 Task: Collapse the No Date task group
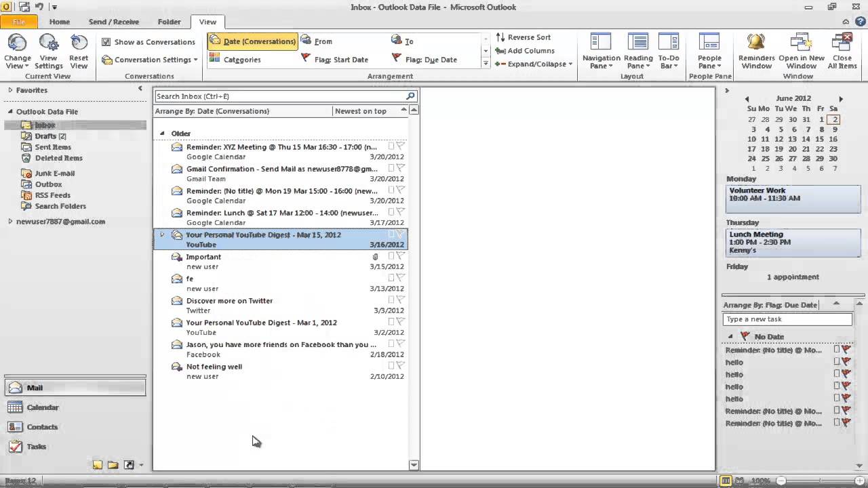[730, 336]
